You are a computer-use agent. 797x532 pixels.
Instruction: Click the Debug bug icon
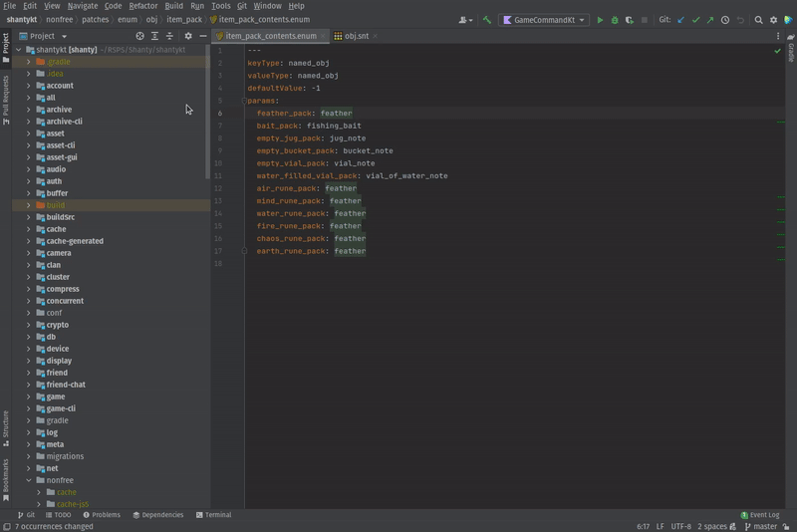click(x=614, y=20)
